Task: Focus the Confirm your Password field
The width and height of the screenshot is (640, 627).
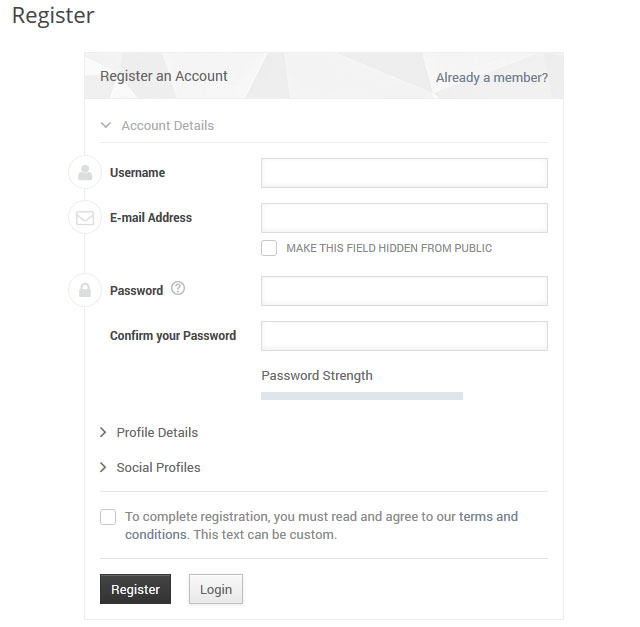Action: [404, 336]
